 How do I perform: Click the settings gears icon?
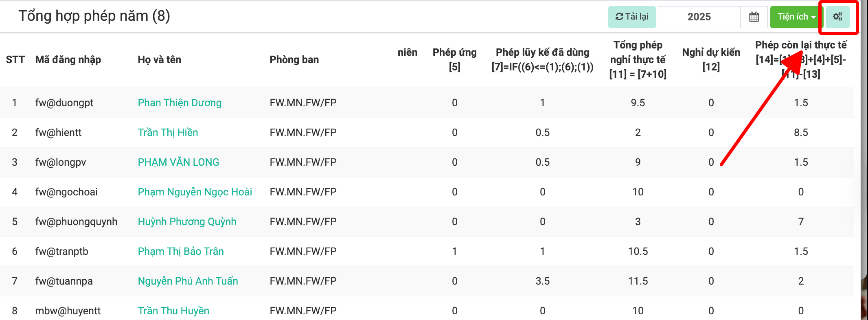tap(837, 17)
